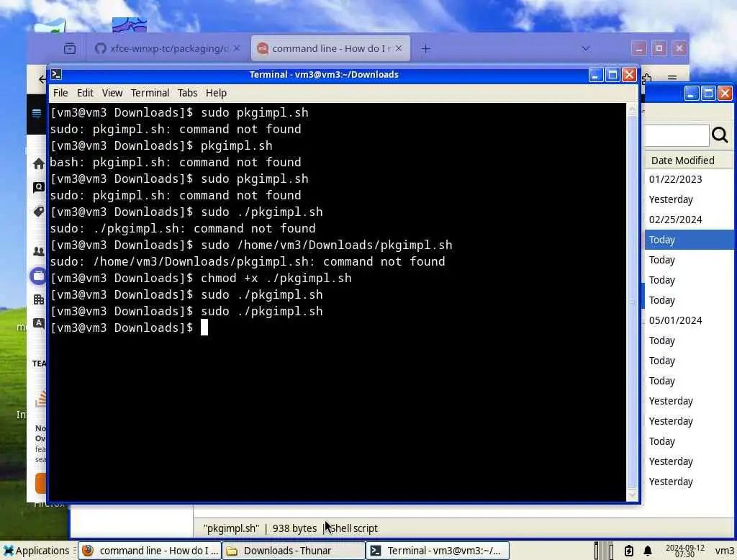Image resolution: width=737 pixels, height=560 pixels.
Task: Expand the browser list all tabs dropdown
Action: click(x=585, y=48)
